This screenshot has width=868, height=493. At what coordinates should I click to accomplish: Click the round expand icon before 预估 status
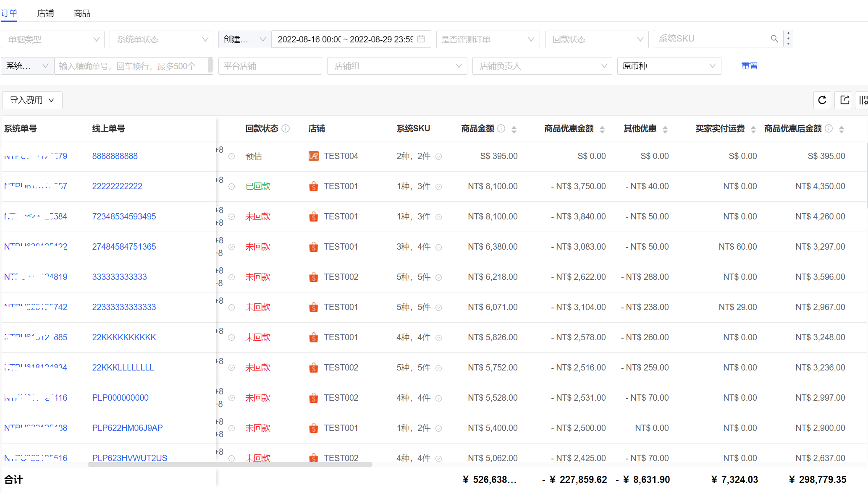point(231,156)
